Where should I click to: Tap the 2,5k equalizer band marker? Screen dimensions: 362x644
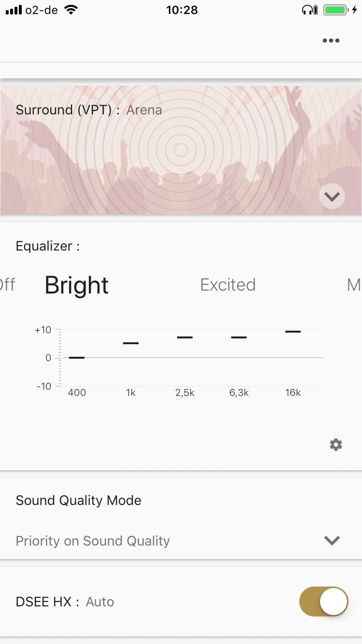click(x=185, y=337)
